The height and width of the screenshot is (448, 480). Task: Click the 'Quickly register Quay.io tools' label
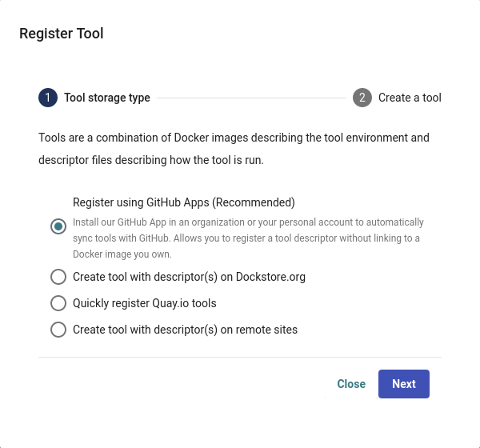[x=145, y=303]
